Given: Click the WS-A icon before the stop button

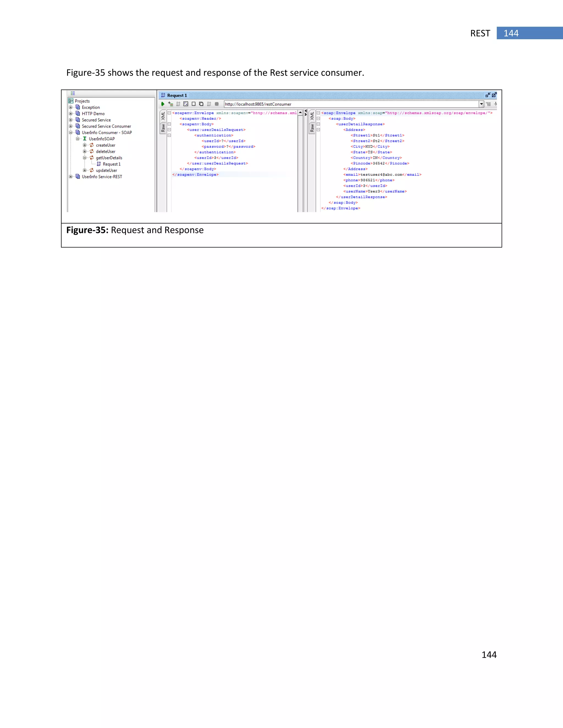Looking at the screenshot, I should 209,104.
